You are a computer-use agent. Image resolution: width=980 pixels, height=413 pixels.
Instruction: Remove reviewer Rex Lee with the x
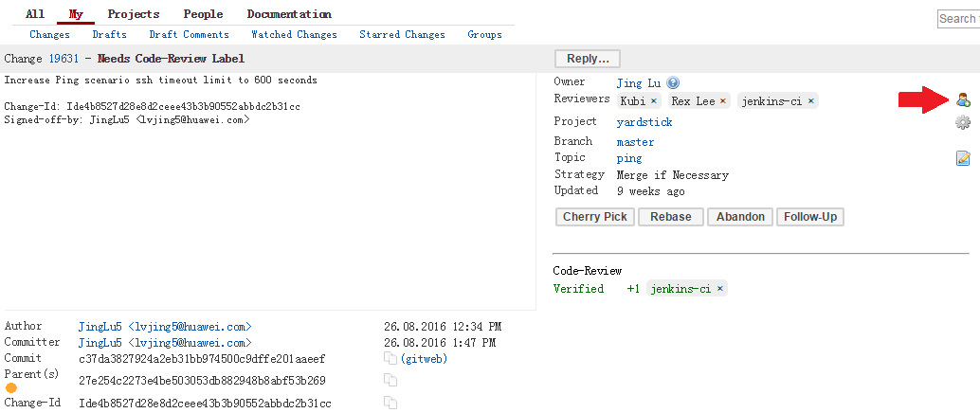click(723, 100)
